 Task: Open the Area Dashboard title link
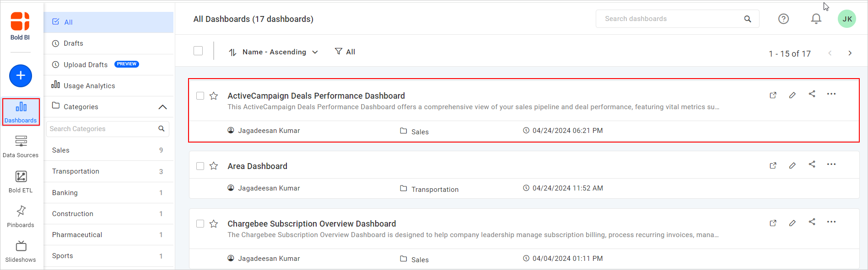click(x=257, y=166)
